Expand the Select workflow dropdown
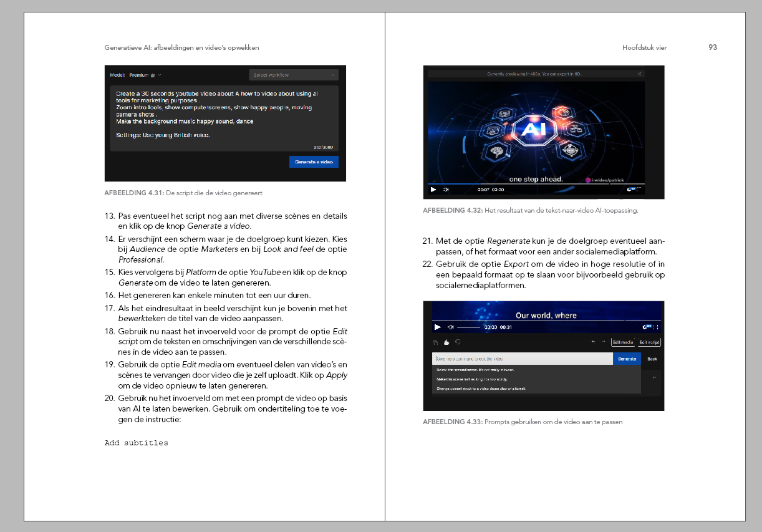The image size is (762, 532). click(x=294, y=75)
